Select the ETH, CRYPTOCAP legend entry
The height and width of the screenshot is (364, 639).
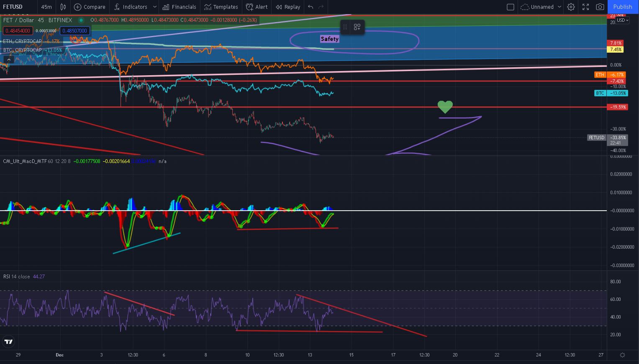pyautogui.click(x=23, y=41)
